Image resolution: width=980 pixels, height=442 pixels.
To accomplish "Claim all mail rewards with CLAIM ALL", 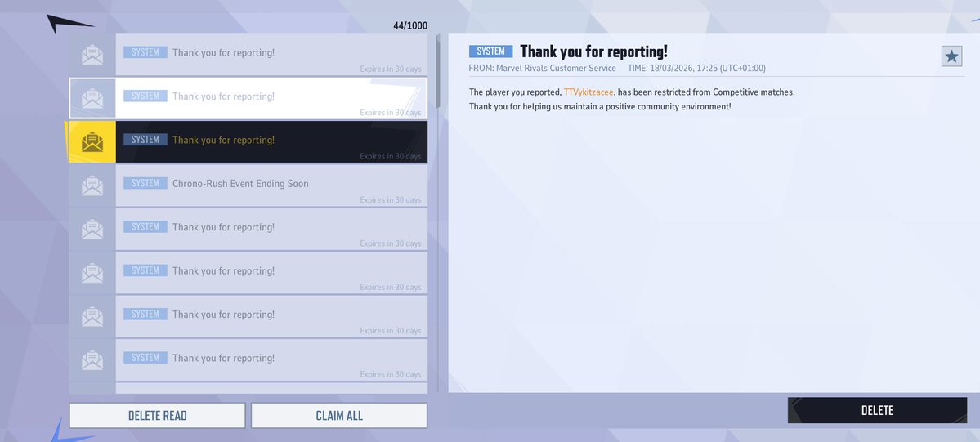I will tap(338, 416).
